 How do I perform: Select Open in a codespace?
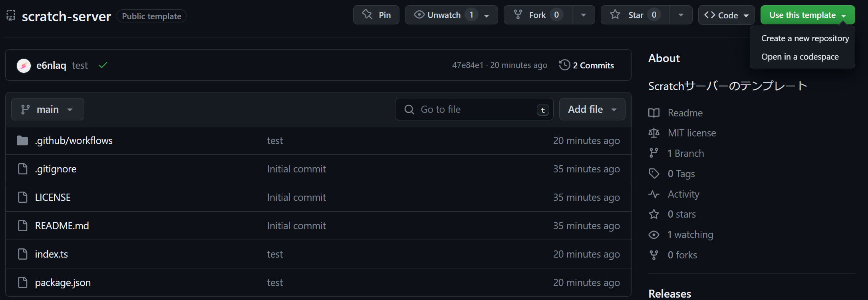(x=800, y=57)
